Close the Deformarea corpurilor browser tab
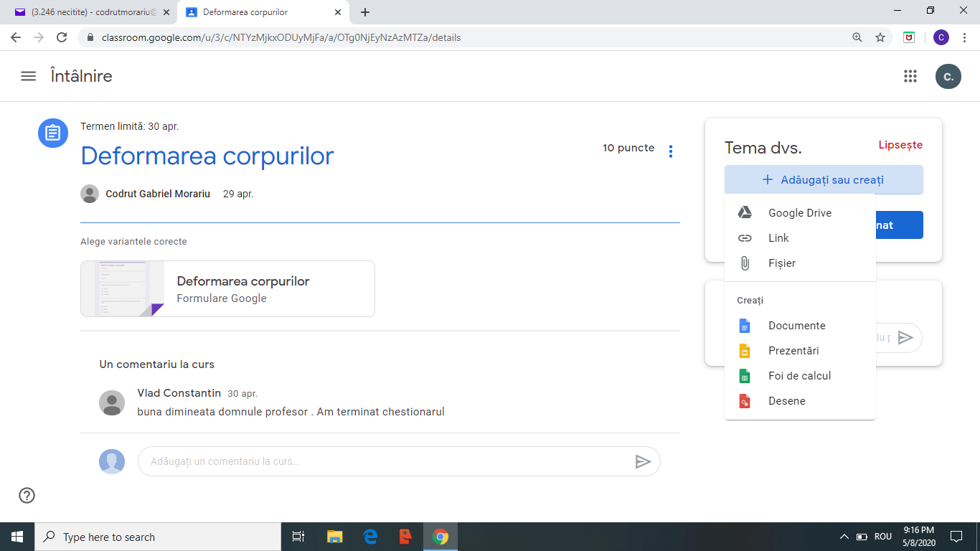The width and height of the screenshot is (980, 551). pyautogui.click(x=338, y=12)
